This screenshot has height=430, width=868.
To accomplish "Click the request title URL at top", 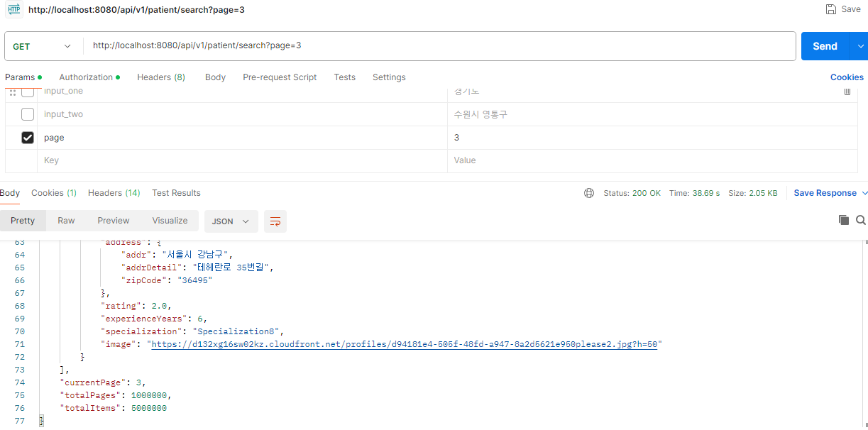I will tap(137, 10).
